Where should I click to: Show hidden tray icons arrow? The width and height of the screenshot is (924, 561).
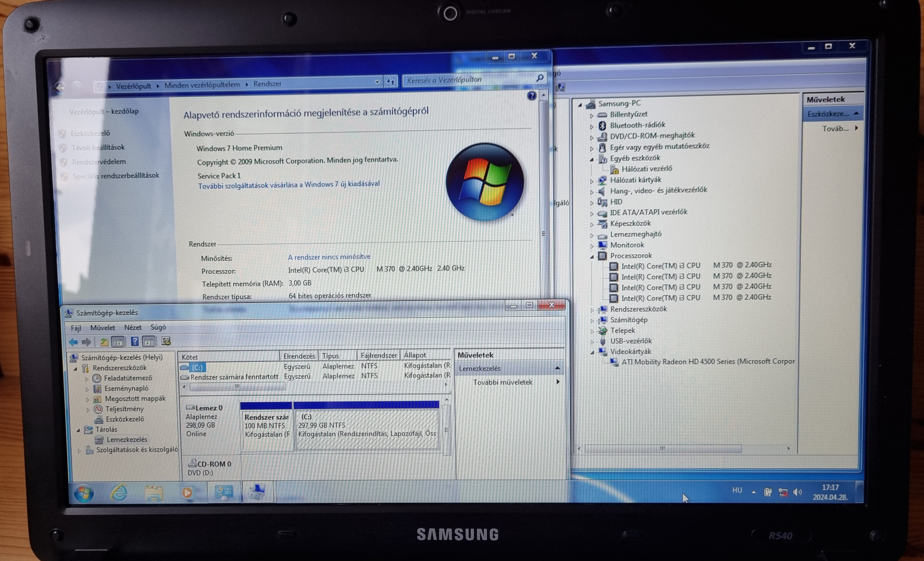[x=754, y=492]
